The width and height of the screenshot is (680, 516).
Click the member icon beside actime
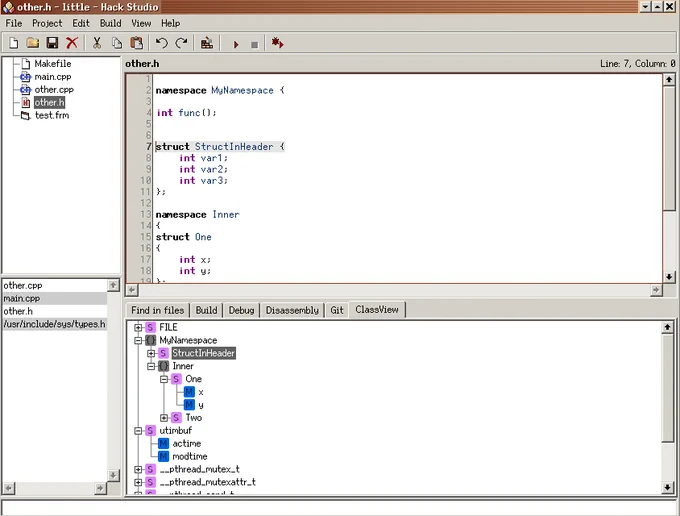163,444
